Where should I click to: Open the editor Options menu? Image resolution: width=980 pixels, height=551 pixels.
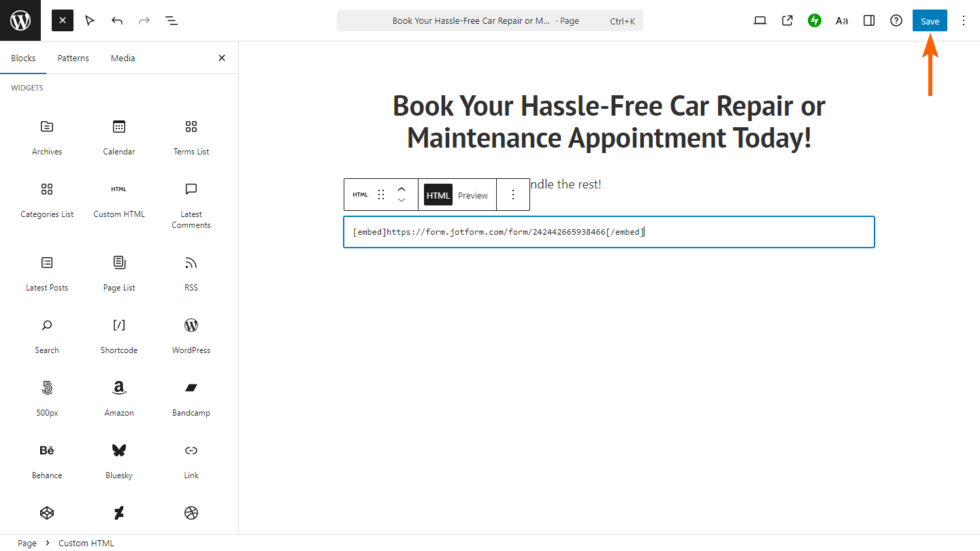click(x=963, y=20)
